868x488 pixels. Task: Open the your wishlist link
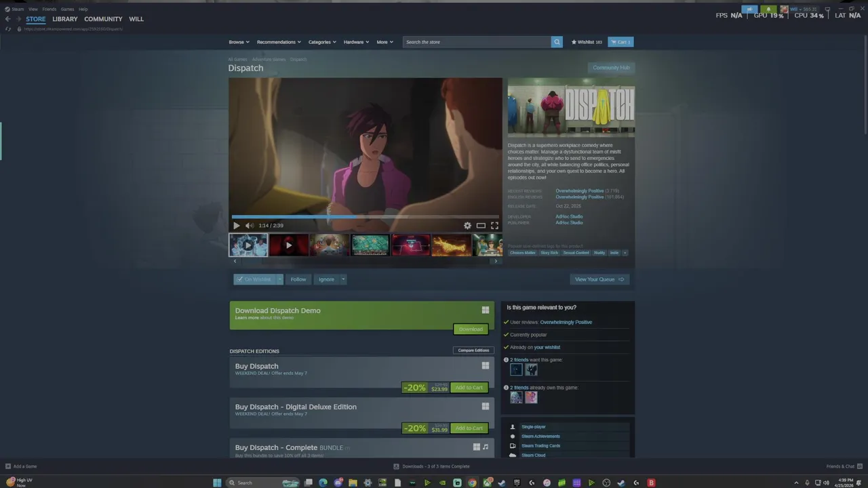coord(547,347)
